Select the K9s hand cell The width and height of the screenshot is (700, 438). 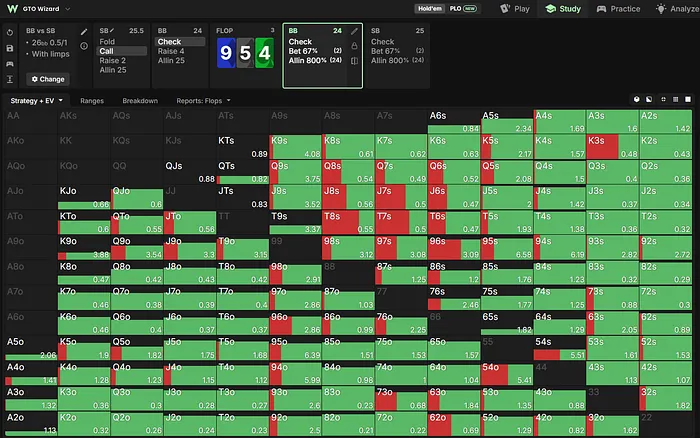[x=295, y=146]
